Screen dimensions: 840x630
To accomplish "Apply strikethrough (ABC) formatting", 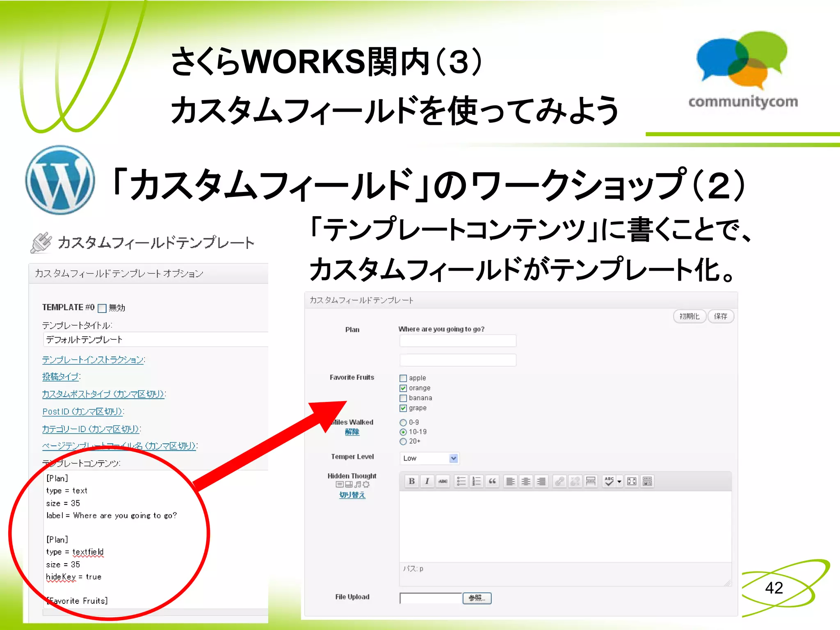I will coord(443,481).
